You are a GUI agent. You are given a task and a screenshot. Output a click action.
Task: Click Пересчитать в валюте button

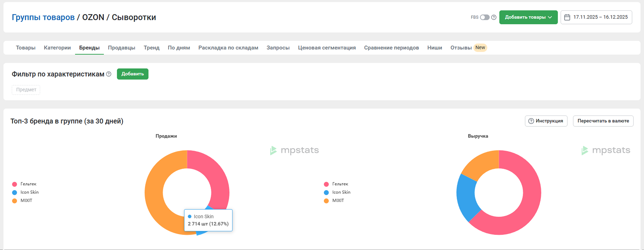pyautogui.click(x=603, y=121)
